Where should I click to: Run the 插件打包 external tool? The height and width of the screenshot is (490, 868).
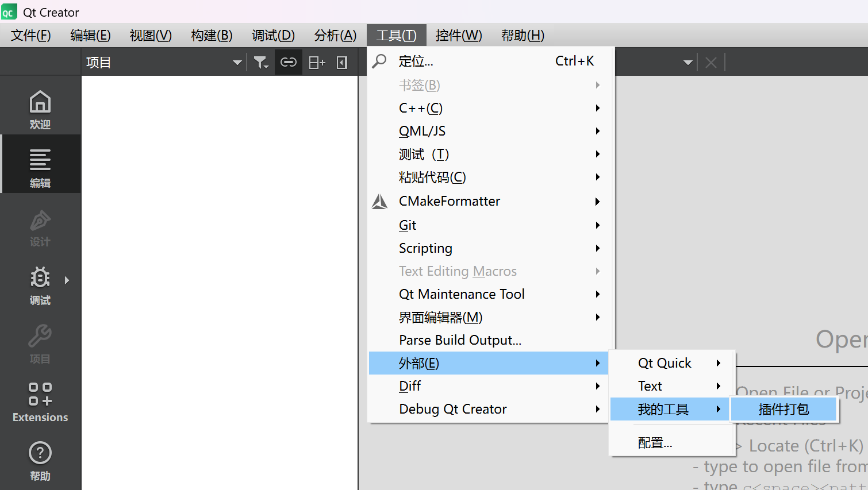783,409
